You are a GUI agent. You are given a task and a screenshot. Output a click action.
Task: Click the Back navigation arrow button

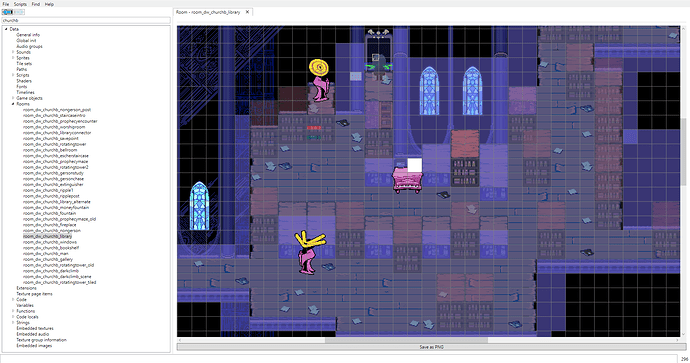click(x=7, y=12)
